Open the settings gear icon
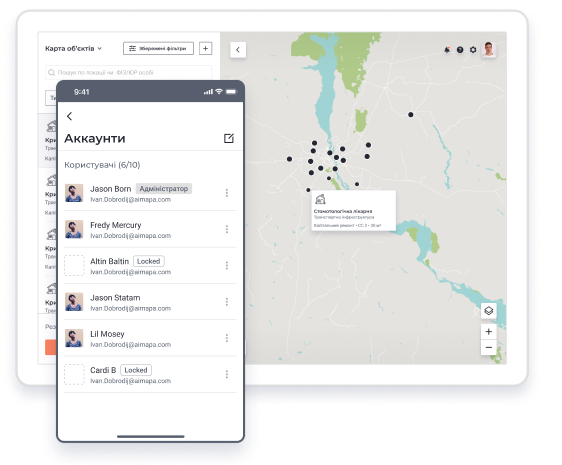 473,50
